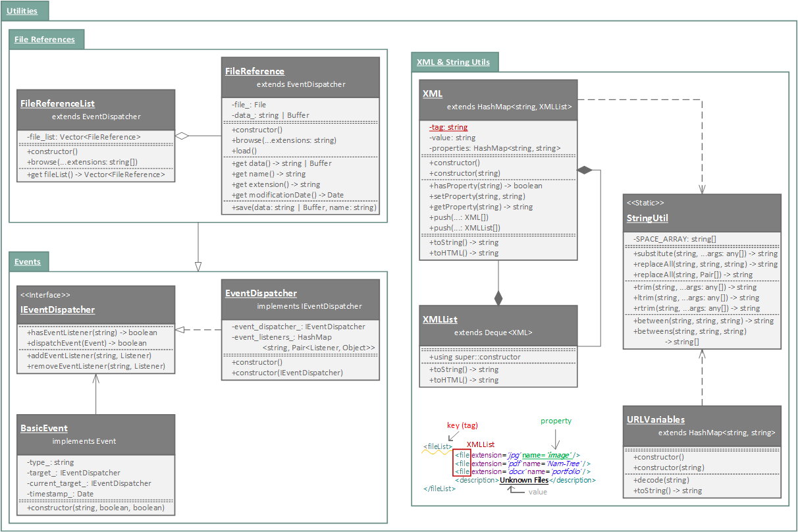Open the URLVariables class title
This screenshot has width=798, height=532.
(655, 419)
